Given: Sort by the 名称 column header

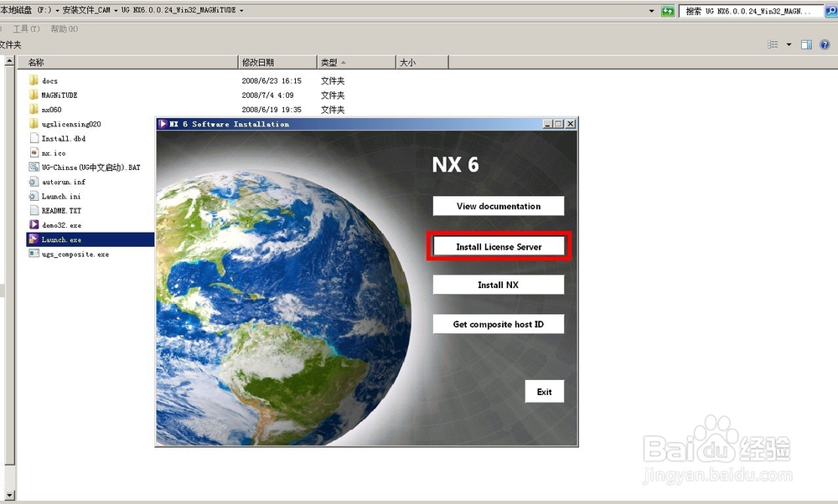Looking at the screenshot, I should [x=127, y=63].
